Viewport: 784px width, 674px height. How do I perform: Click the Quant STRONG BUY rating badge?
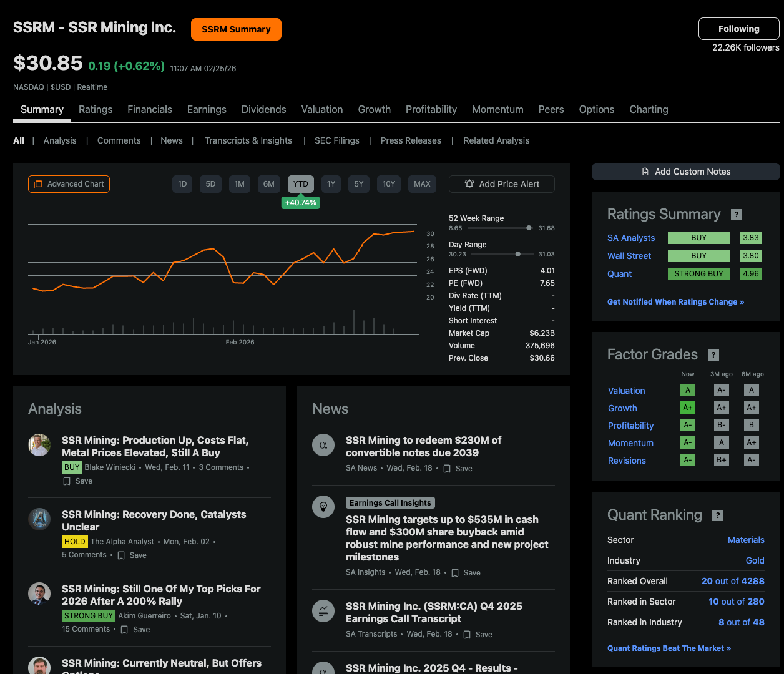click(x=698, y=274)
